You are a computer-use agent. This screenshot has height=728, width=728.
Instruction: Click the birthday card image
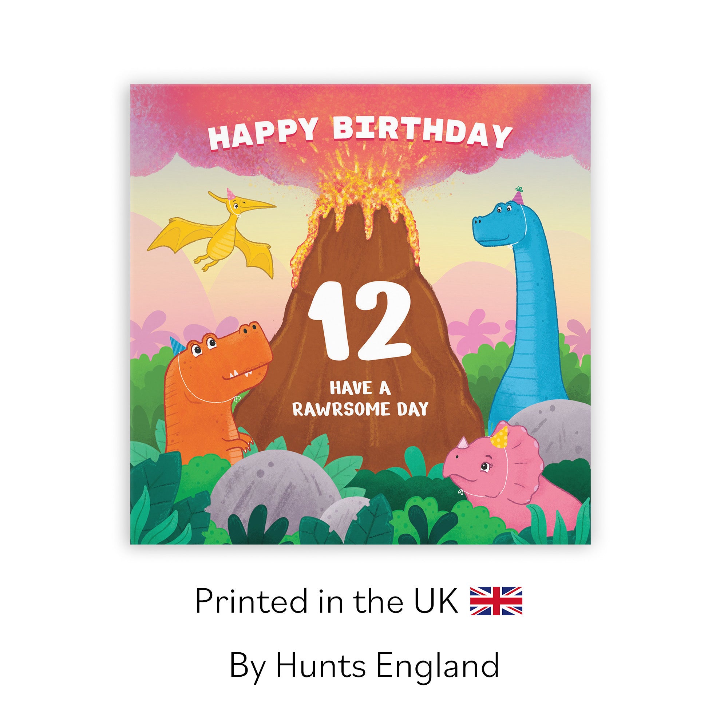(361, 314)
